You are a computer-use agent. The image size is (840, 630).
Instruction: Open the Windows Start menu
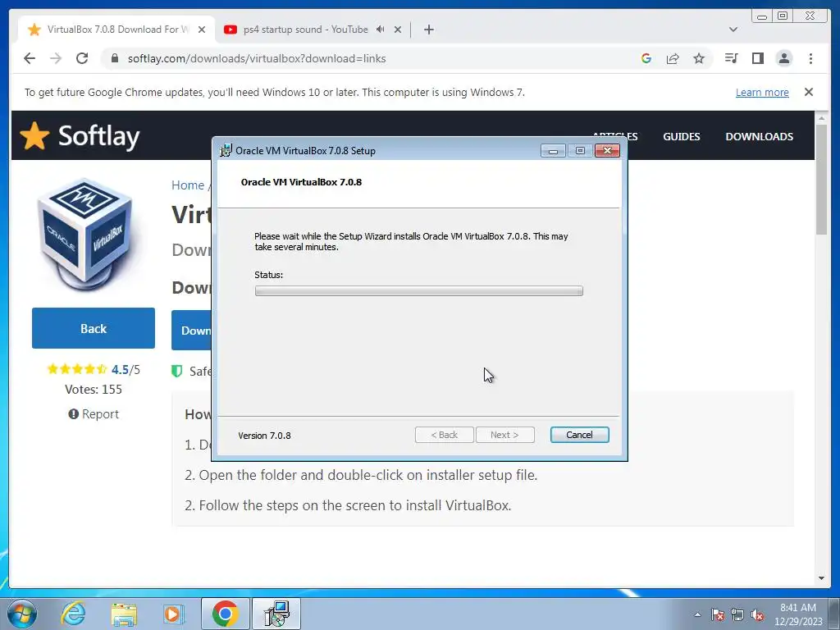click(x=22, y=614)
